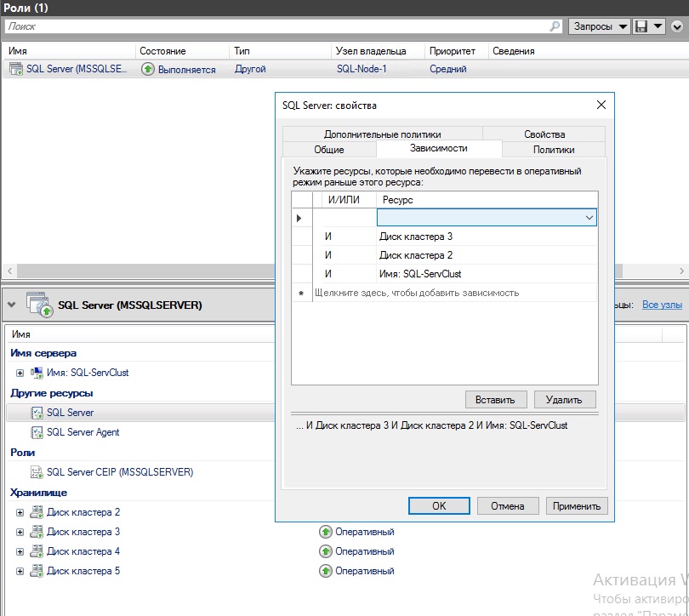Click the Диск кластера 5 disk icon
Image resolution: width=689 pixels, height=616 pixels.
[37, 571]
